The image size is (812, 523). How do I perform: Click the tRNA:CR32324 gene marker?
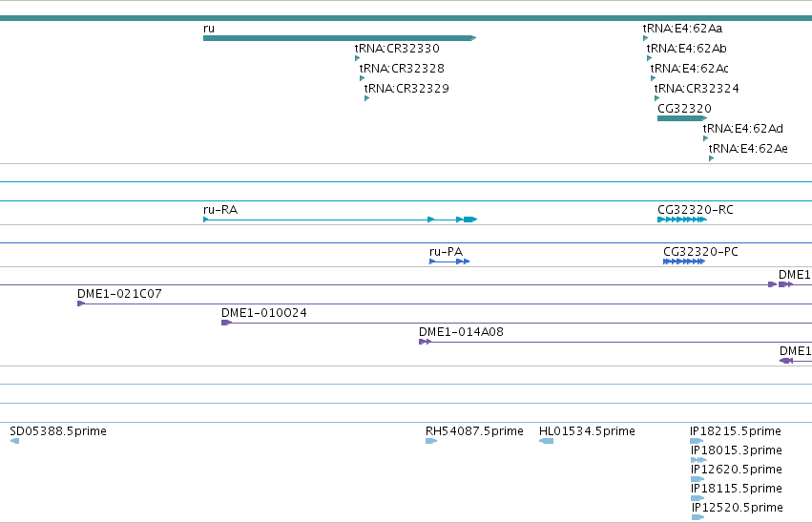pyautogui.click(x=657, y=98)
